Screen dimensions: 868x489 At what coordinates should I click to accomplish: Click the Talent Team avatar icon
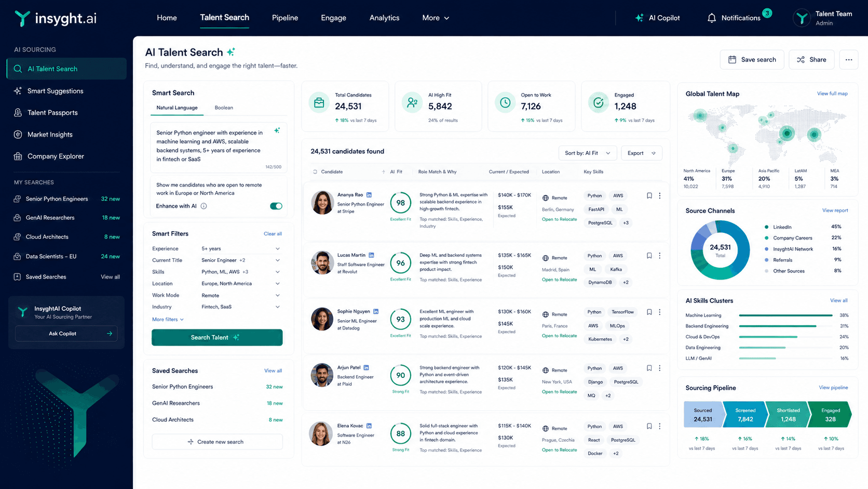click(802, 18)
